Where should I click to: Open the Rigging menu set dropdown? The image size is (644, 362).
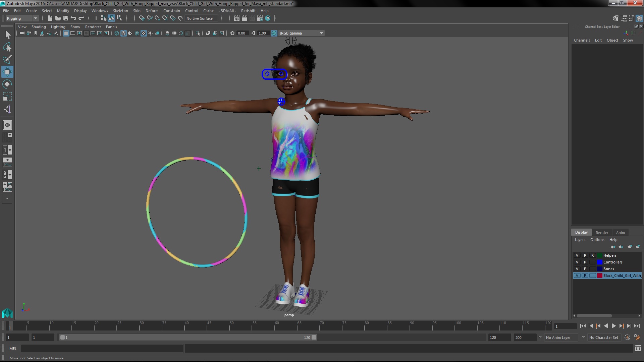[x=22, y=18]
